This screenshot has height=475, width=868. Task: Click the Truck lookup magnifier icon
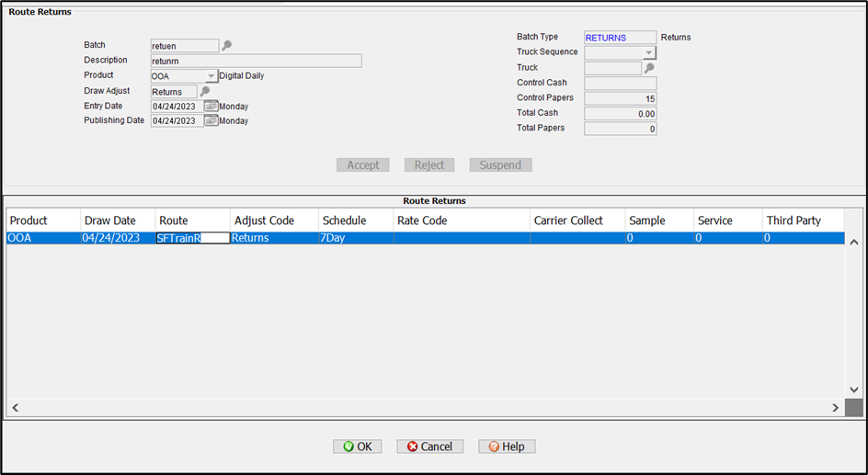(649, 68)
